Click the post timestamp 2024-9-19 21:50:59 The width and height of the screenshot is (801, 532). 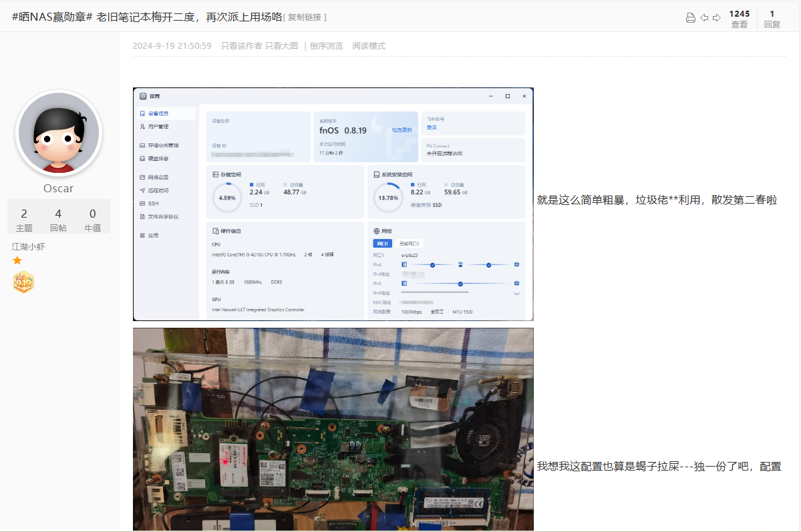pos(172,46)
